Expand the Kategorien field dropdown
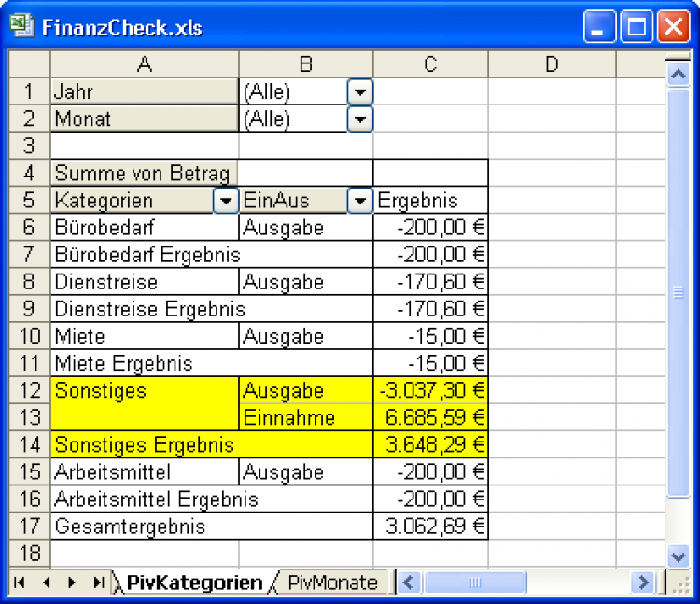 (x=225, y=201)
